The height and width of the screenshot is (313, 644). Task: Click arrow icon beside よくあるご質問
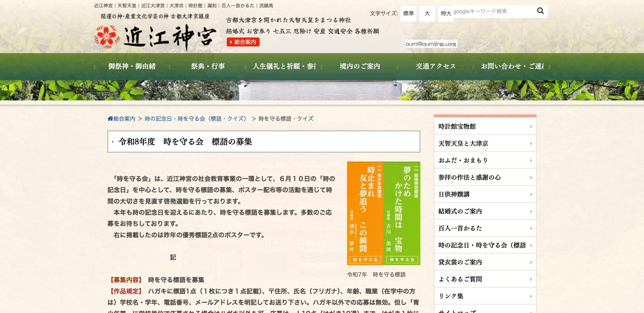tap(531, 279)
